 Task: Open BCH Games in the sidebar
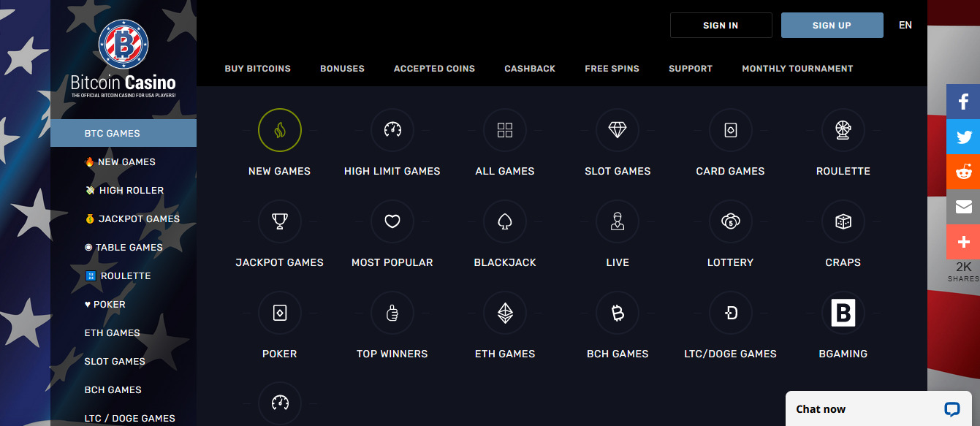click(x=113, y=389)
